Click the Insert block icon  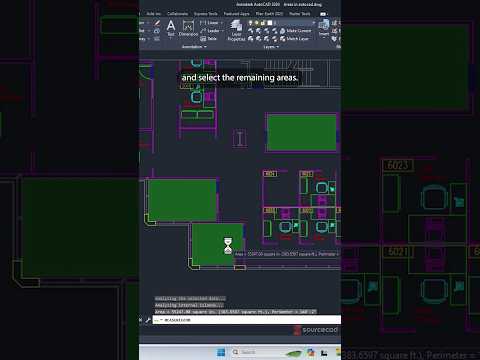tap(324, 27)
